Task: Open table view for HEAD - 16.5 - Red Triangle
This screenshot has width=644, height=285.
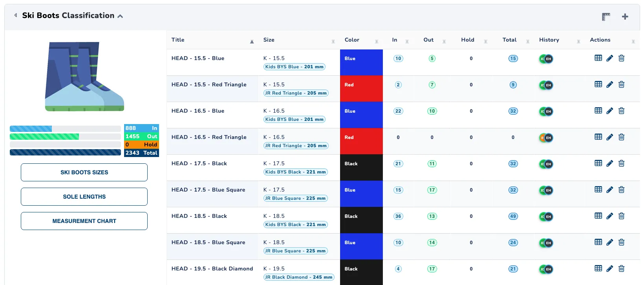Action: (598, 137)
